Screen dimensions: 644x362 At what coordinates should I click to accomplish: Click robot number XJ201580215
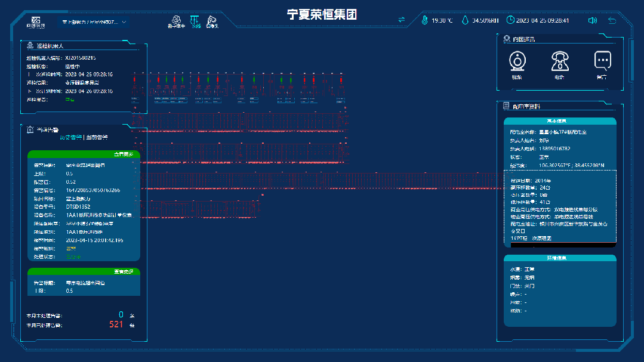81,58
